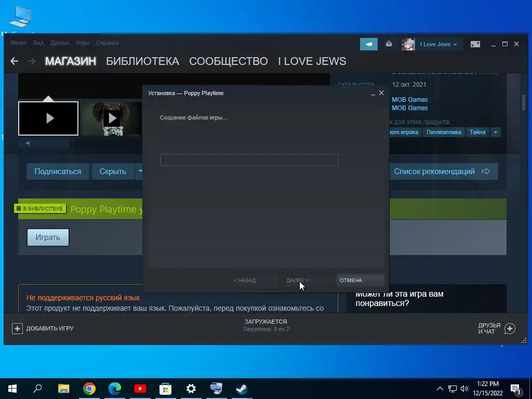Open Friends and Chat plus icon
The width and height of the screenshot is (532, 399).
(x=510, y=328)
